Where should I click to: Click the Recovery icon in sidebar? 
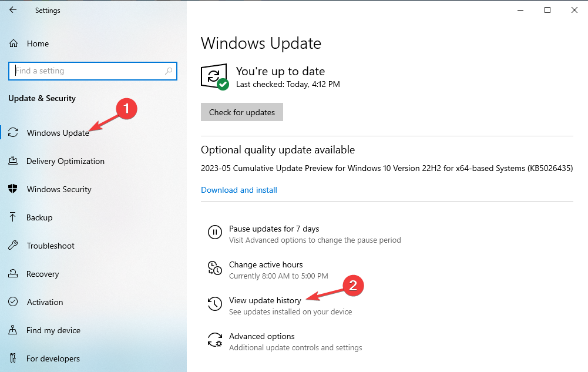coord(13,273)
